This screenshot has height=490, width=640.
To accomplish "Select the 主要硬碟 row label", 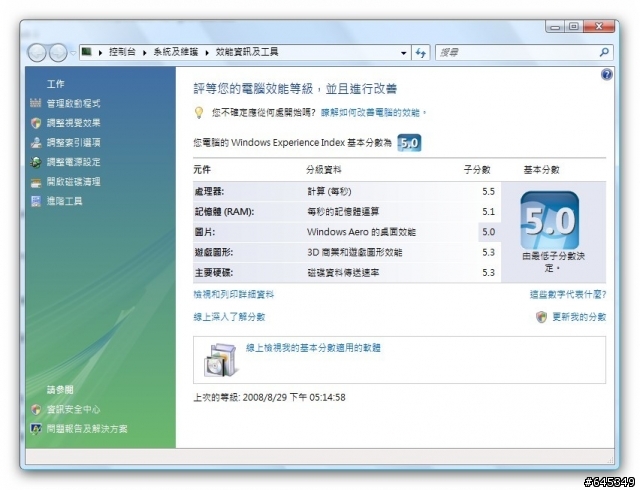I will [x=213, y=273].
